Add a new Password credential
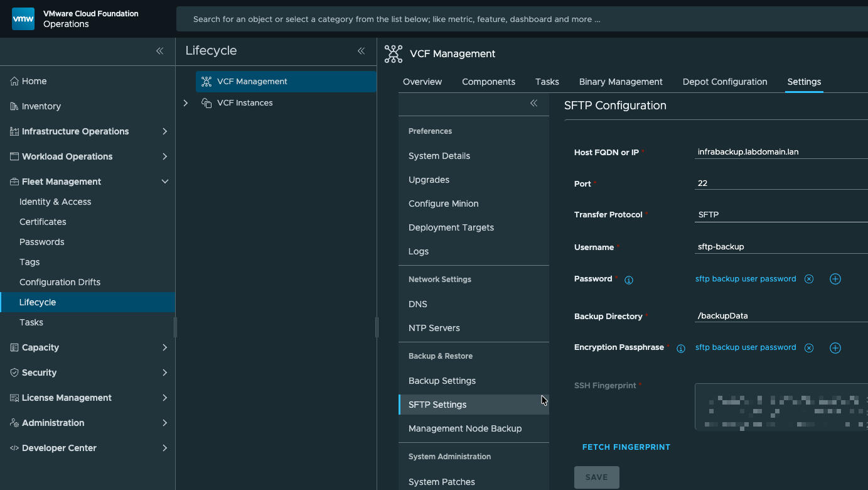The image size is (868, 490). click(x=835, y=279)
